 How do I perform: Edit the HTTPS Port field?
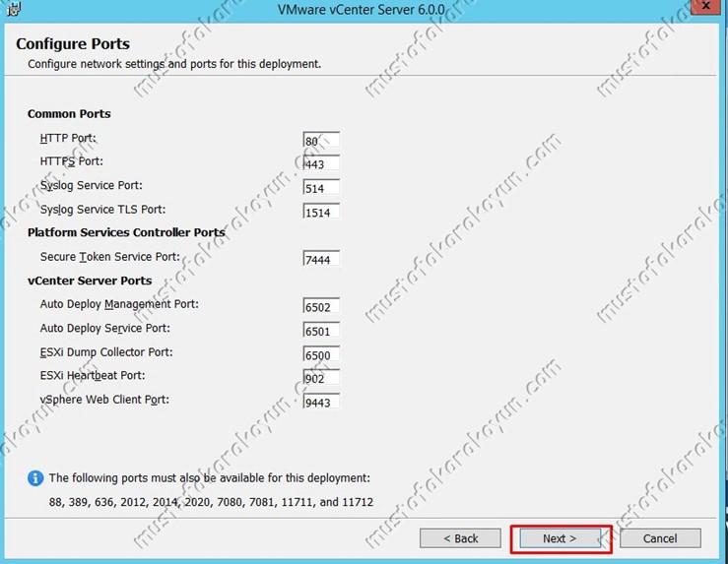coord(321,163)
